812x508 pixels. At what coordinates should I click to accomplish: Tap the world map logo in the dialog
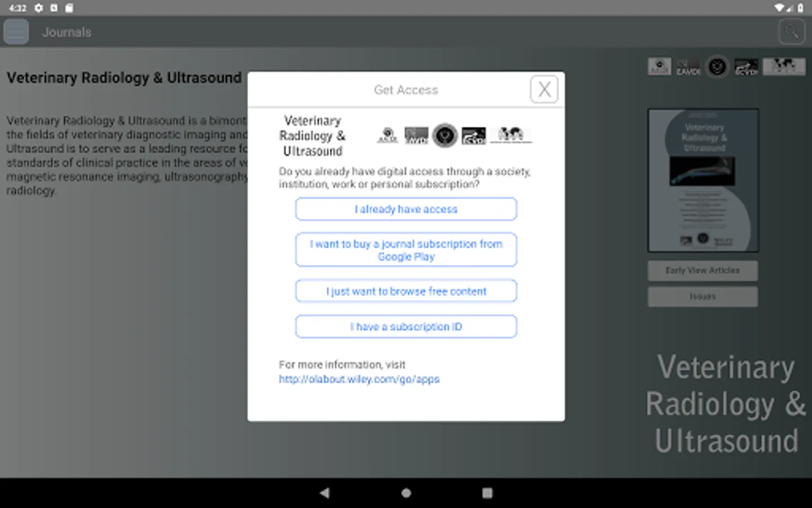coord(511,135)
